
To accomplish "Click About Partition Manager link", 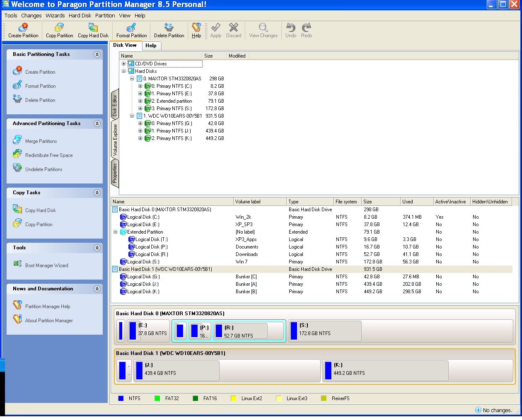I will click(x=49, y=321).
